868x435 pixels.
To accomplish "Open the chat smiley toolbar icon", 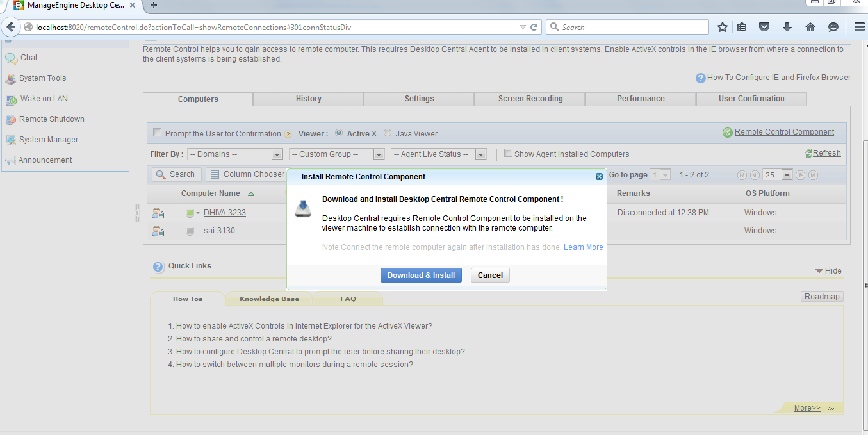I will tap(833, 27).
